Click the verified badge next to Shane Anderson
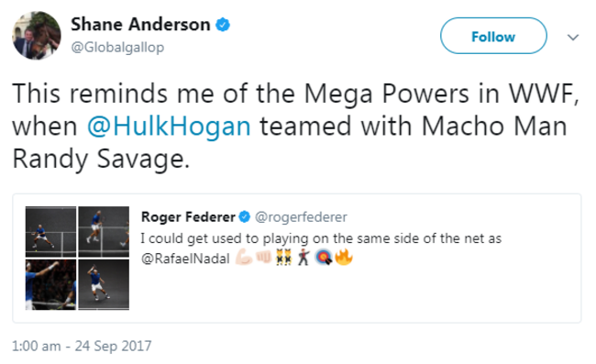 click(223, 25)
